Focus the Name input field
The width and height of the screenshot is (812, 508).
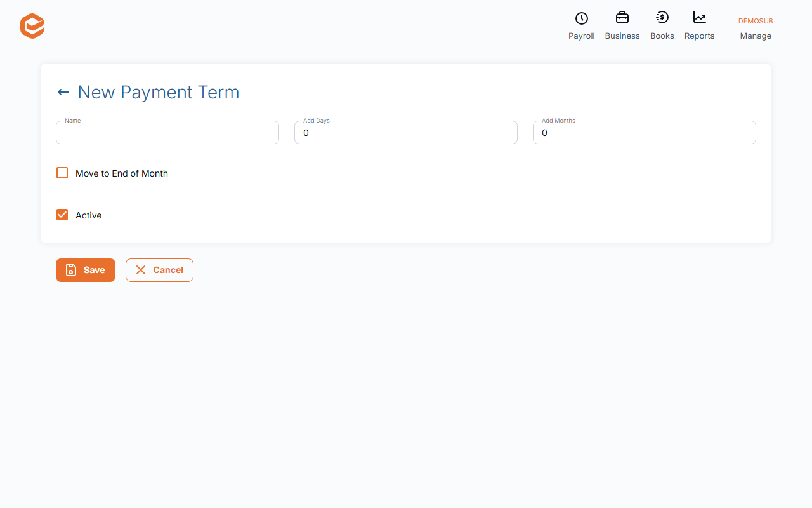tap(167, 133)
